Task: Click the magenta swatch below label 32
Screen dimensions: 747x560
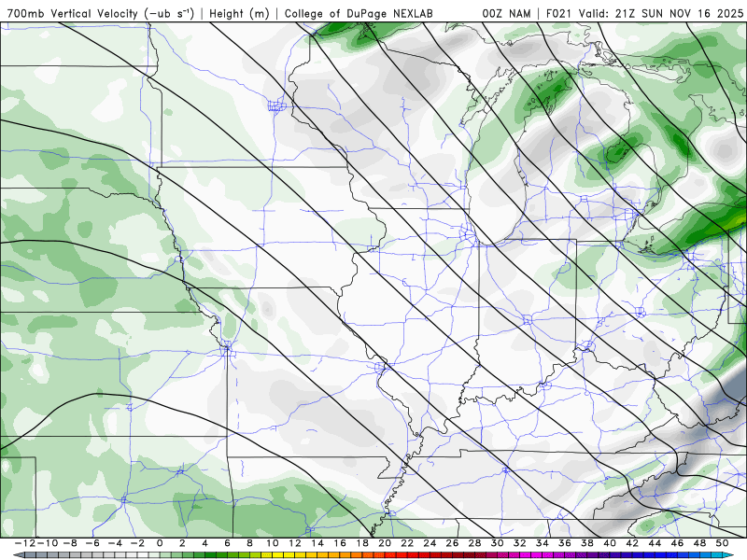Action: tap(523, 555)
